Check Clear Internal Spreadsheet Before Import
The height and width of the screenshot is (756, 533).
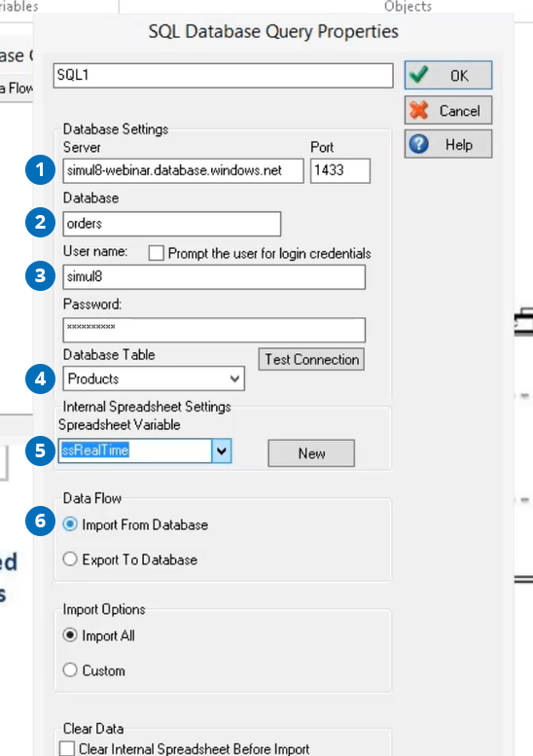coord(66,749)
